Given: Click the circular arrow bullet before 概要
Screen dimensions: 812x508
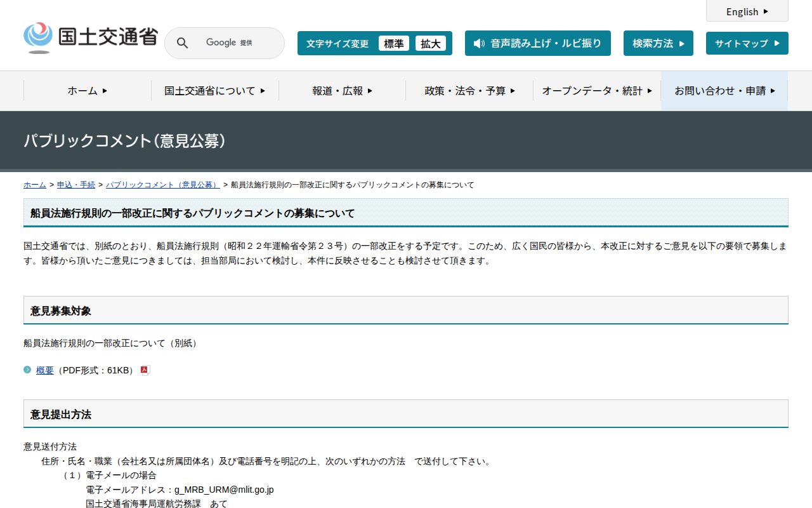Looking at the screenshot, I should pyautogui.click(x=27, y=370).
